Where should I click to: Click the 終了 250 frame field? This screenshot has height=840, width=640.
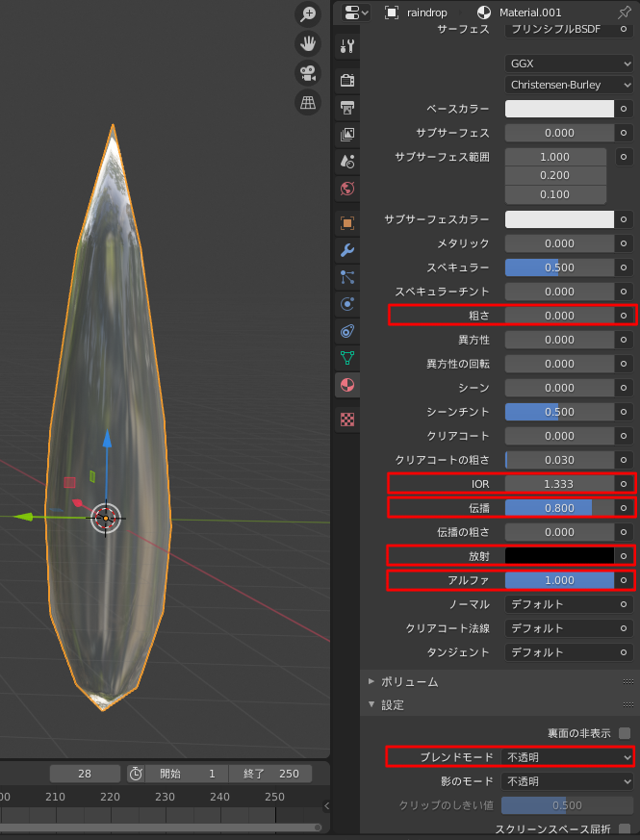click(270, 774)
